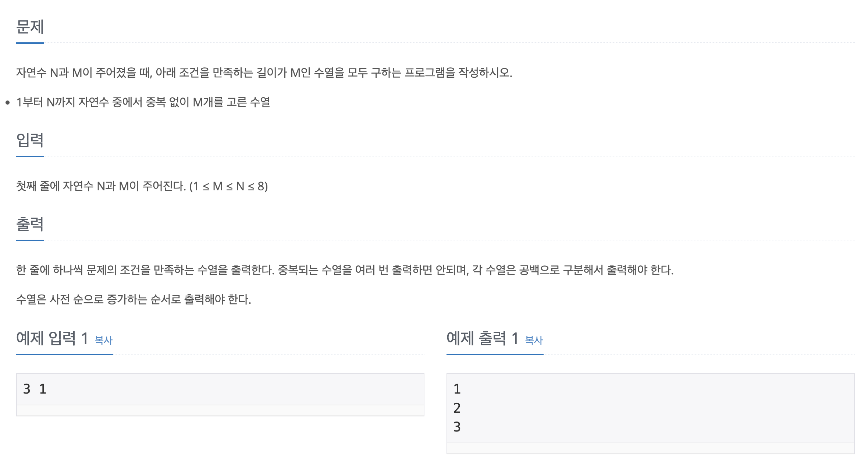Click the sentence about 사전 순으로 증가하는 순서
868x472 pixels.
(134, 299)
